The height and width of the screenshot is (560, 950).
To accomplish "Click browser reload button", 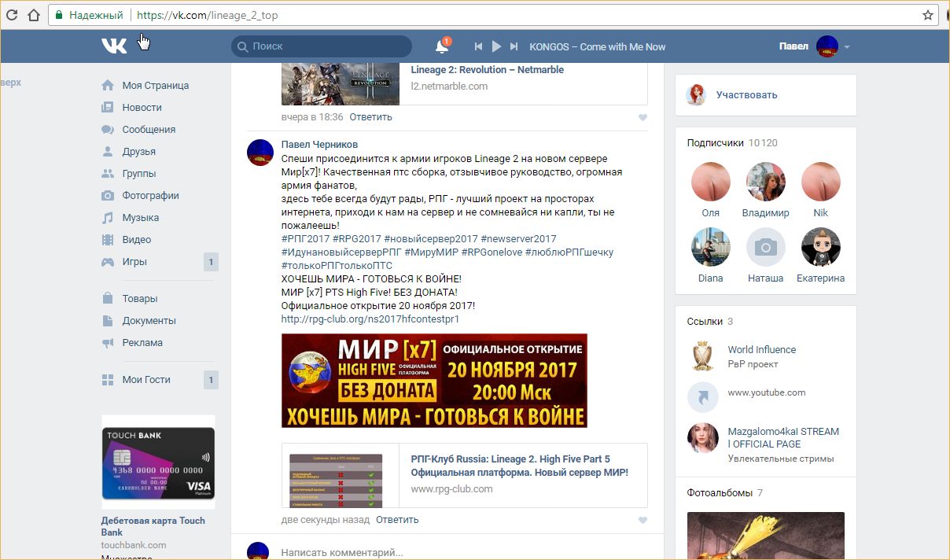I will (x=12, y=15).
